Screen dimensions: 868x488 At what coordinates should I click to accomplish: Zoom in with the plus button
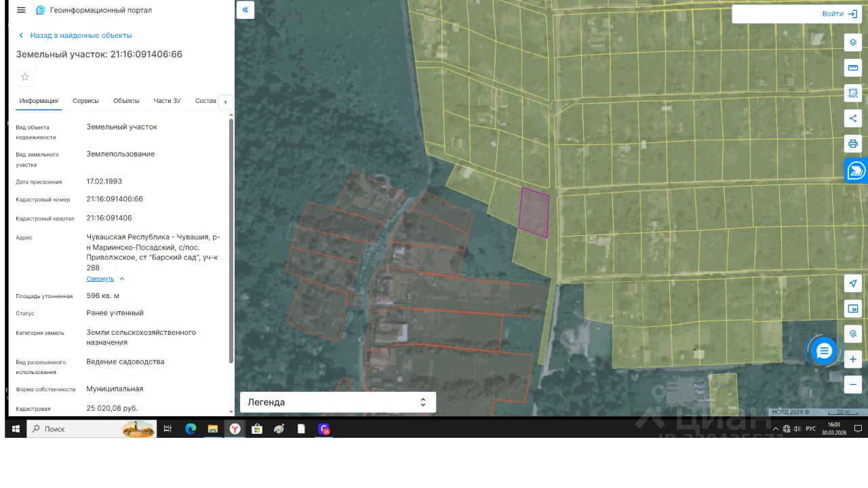[853, 359]
